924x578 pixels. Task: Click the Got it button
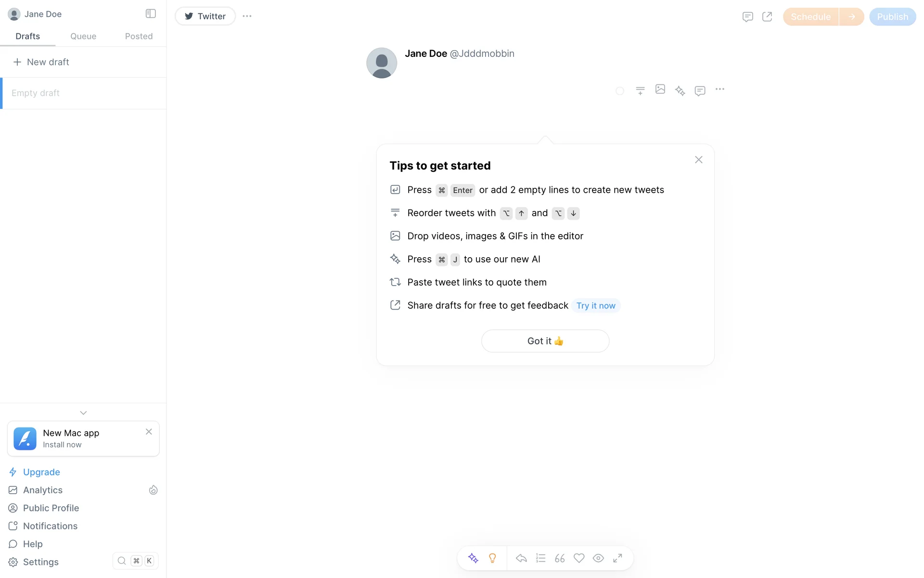tap(545, 341)
